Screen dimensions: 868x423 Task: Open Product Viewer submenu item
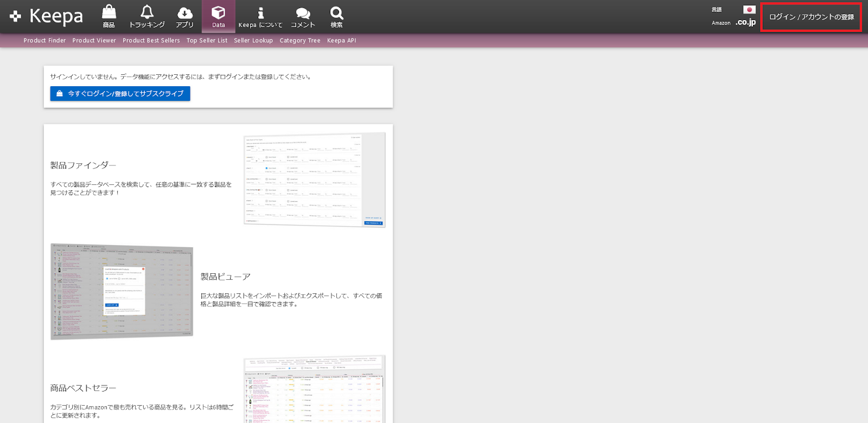tap(94, 41)
